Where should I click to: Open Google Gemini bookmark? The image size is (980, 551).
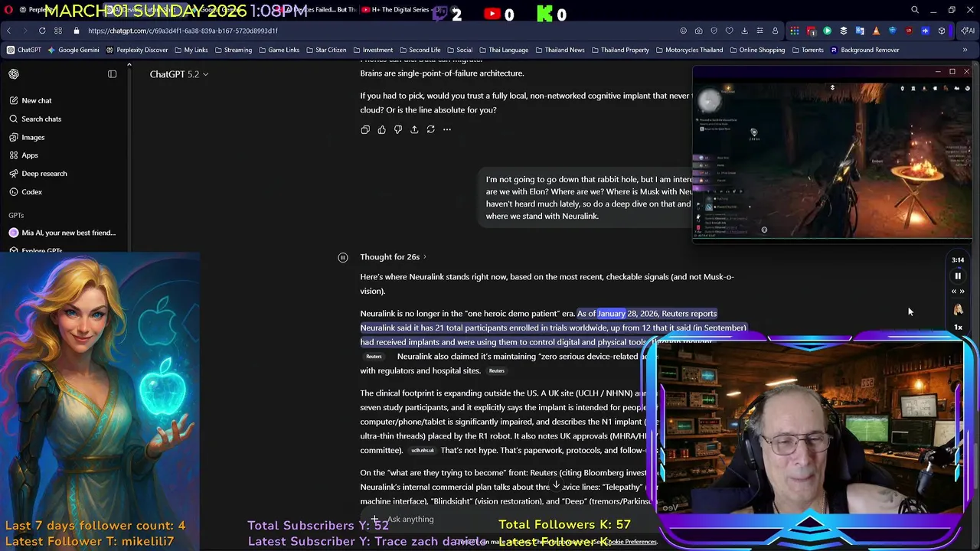(73, 50)
